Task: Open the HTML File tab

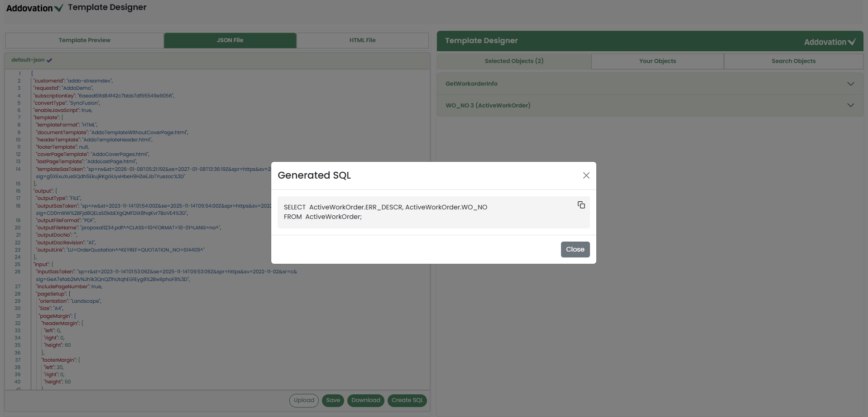Action: coord(362,40)
